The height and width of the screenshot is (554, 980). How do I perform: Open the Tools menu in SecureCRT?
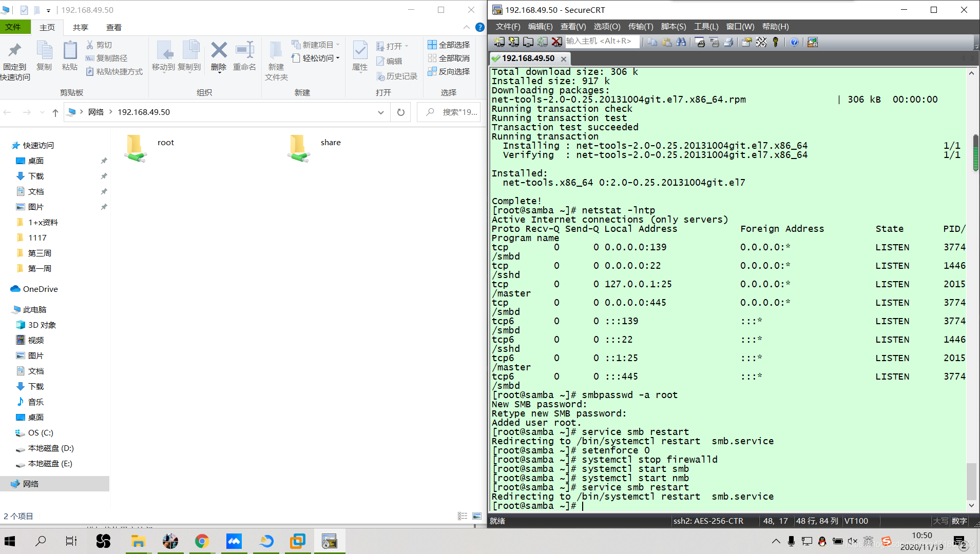[x=706, y=27]
